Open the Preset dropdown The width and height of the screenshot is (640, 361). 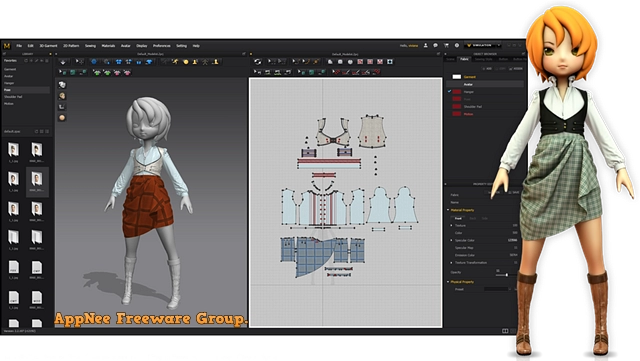(498, 289)
